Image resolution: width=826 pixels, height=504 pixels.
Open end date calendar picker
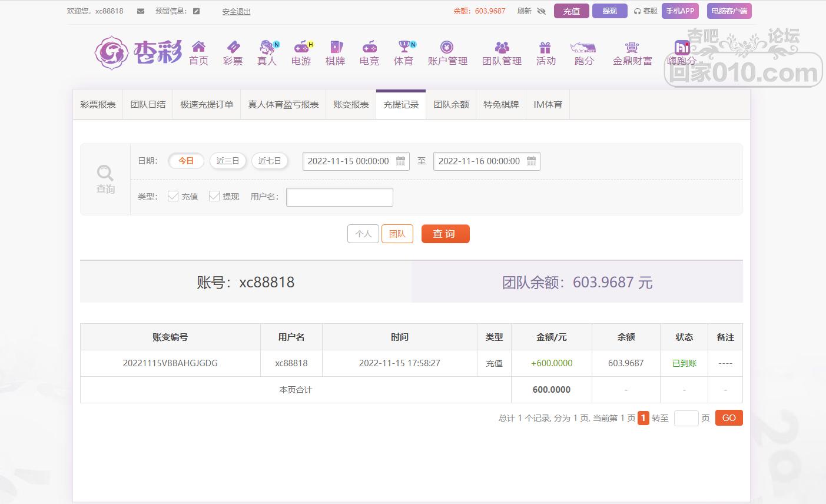[x=531, y=161]
